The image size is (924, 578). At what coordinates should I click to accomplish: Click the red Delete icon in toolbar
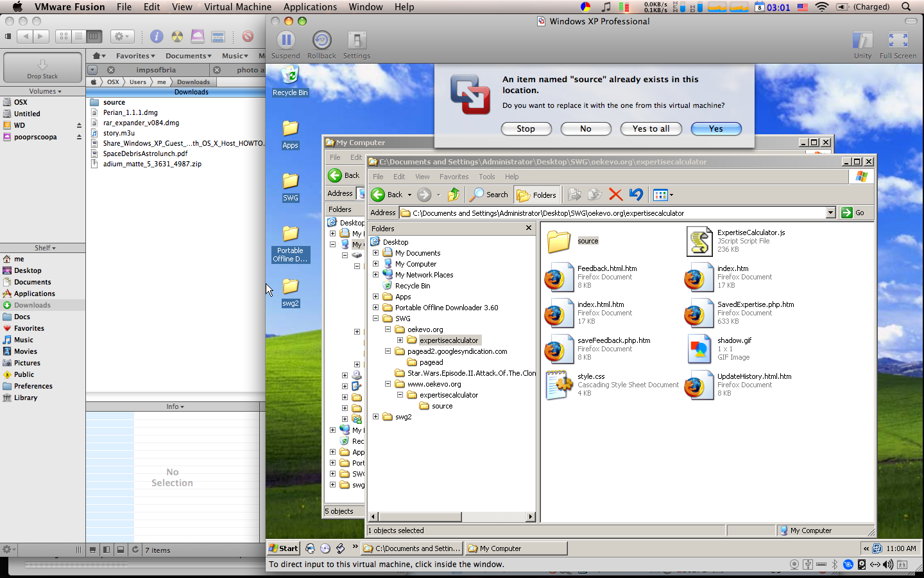[615, 195]
